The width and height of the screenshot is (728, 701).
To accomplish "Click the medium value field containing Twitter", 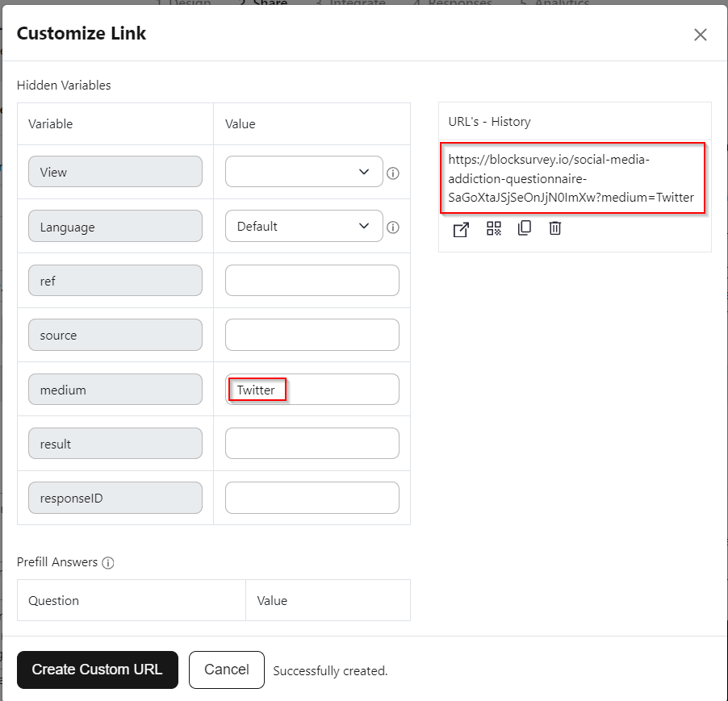I will (312, 390).
